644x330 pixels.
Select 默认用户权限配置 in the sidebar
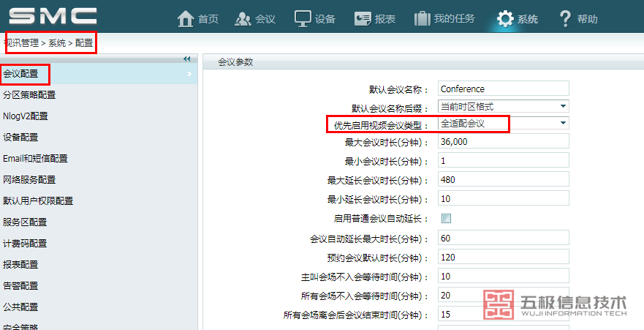[38, 201]
